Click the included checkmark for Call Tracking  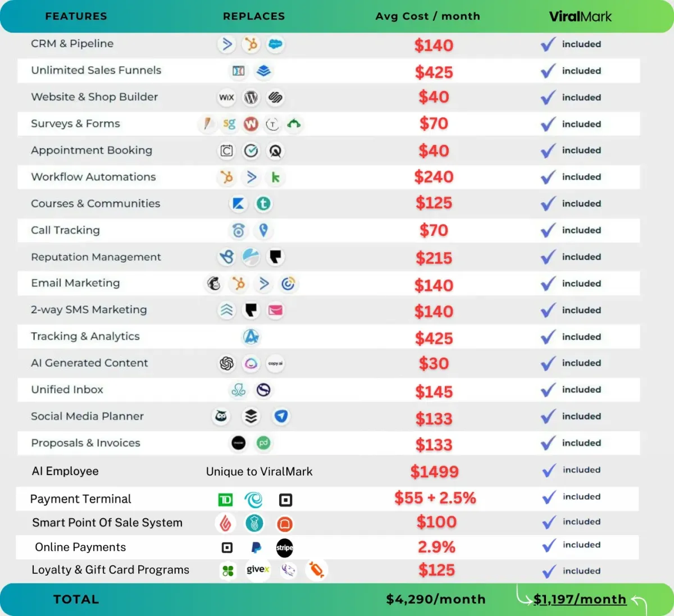(548, 230)
